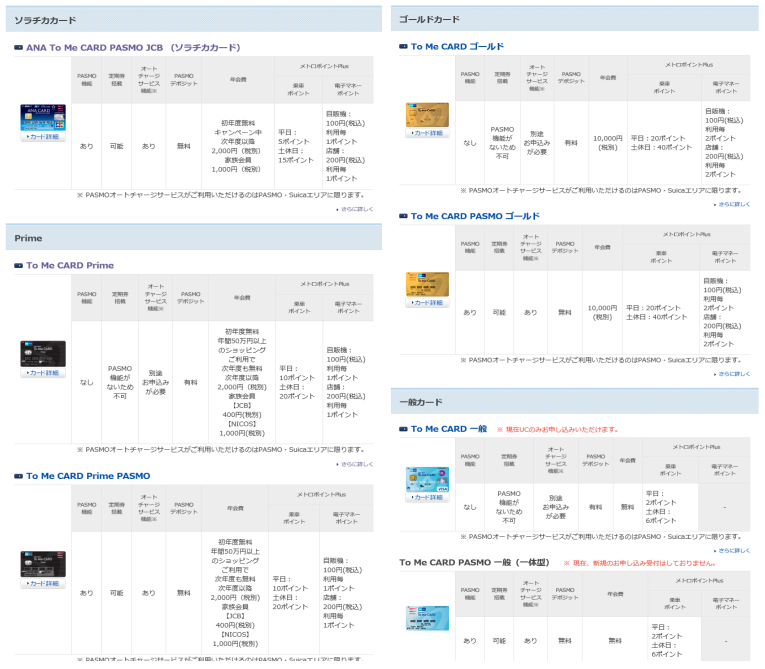The image size is (765, 669).
Task: Click 10,000円(税別) fee in To Me CARD ゴールド row
Action: tap(608, 142)
